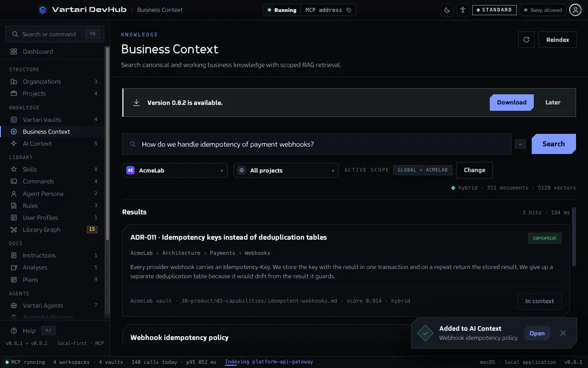Open ADR-011 Idempotency keys result title
Screen dimensions: 588x368
pyautogui.click(x=229, y=237)
